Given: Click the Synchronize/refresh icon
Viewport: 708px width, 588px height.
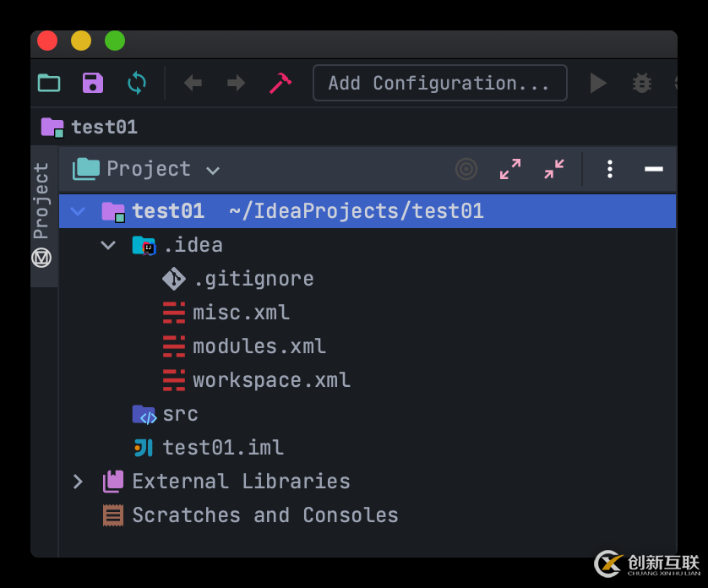Looking at the screenshot, I should 137,82.
